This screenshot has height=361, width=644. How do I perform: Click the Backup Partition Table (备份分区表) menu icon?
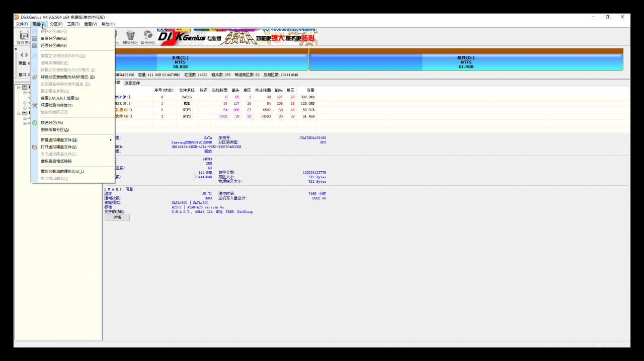tap(35, 38)
